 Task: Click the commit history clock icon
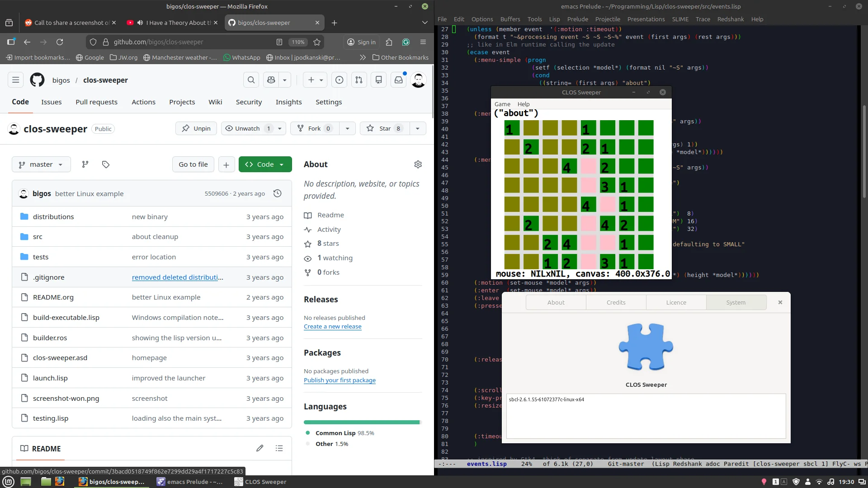pyautogui.click(x=278, y=193)
